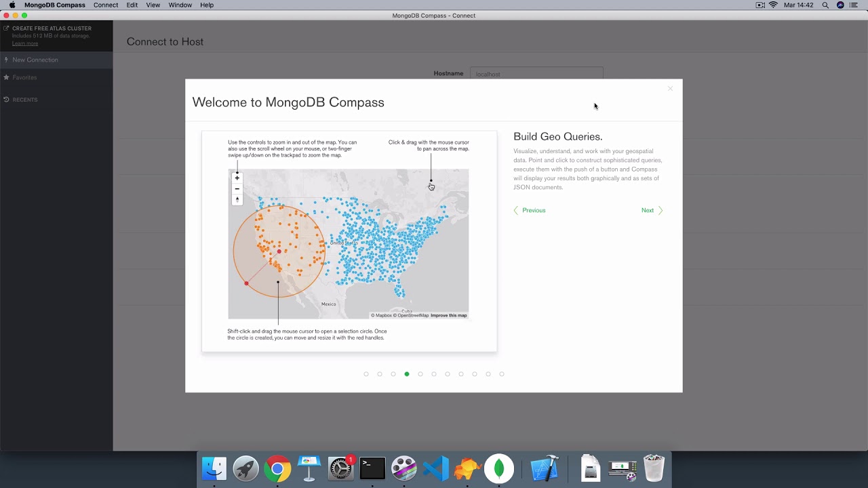Open the Window menu
The height and width of the screenshot is (488, 868).
tap(180, 5)
